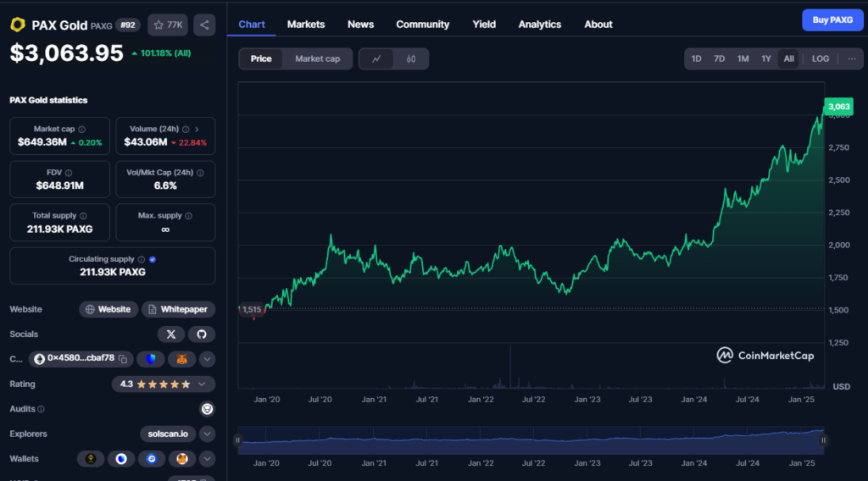Click Circulating supply info icon
868x481 pixels.
pos(142,259)
